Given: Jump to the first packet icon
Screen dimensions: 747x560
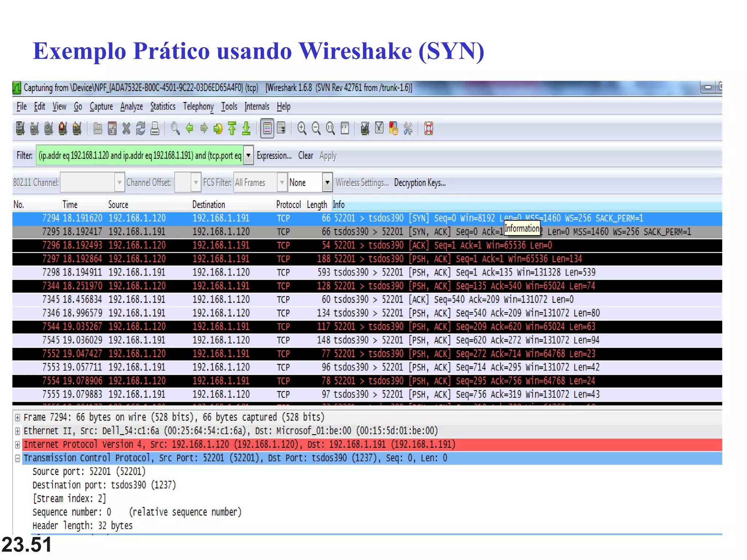Looking at the screenshot, I should [x=232, y=128].
